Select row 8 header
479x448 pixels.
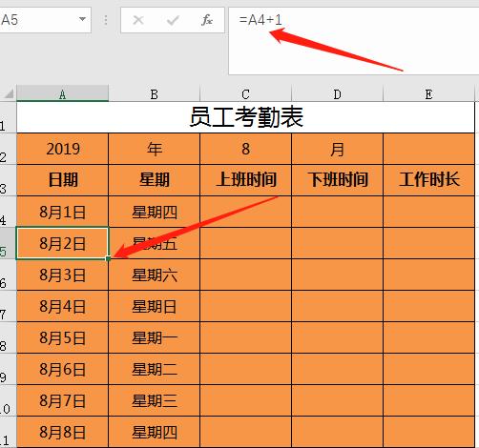(8, 337)
